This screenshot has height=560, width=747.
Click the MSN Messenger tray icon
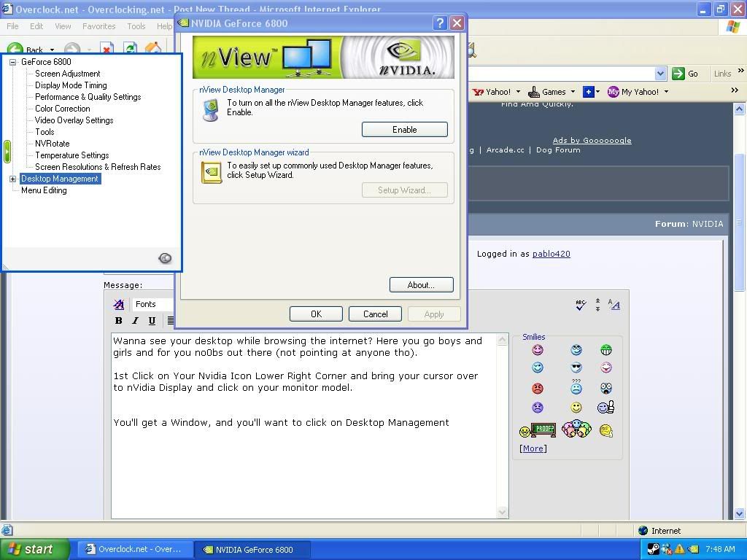pos(667,549)
